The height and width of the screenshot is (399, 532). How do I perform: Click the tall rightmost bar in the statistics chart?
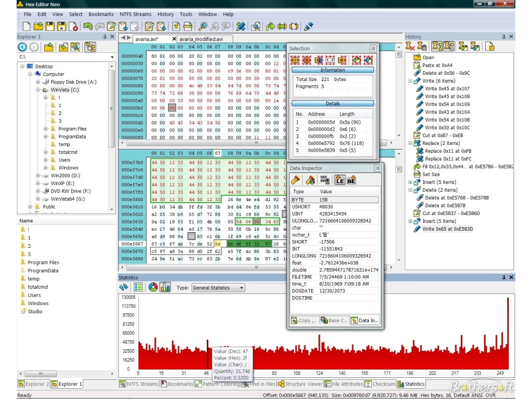coord(508,334)
